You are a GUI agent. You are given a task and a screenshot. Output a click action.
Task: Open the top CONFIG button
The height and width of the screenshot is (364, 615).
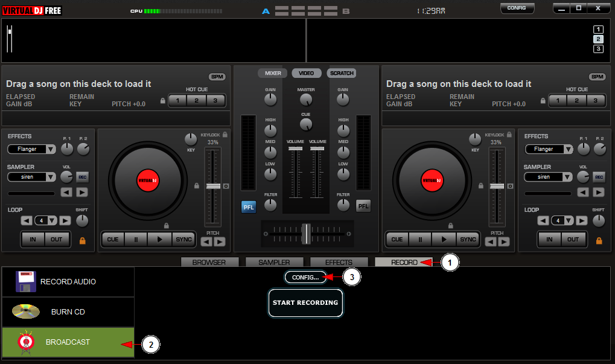click(x=517, y=8)
